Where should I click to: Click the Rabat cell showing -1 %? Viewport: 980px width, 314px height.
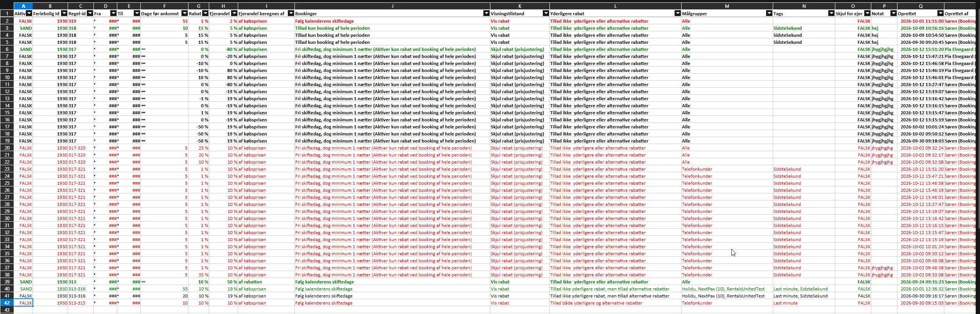click(x=199, y=99)
